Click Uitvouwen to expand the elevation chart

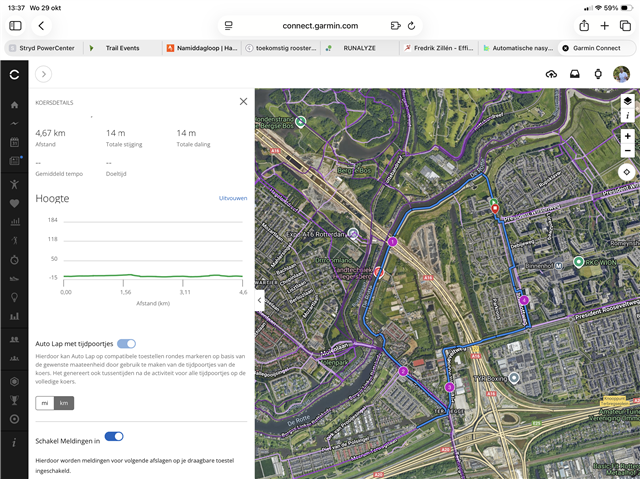click(233, 198)
